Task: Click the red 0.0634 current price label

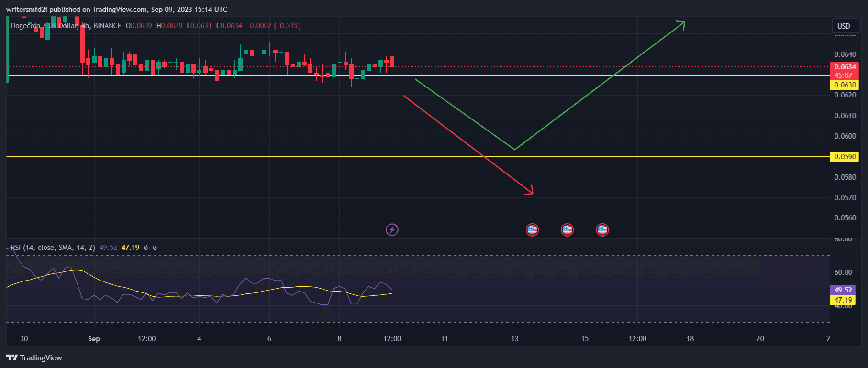Action: [x=844, y=67]
